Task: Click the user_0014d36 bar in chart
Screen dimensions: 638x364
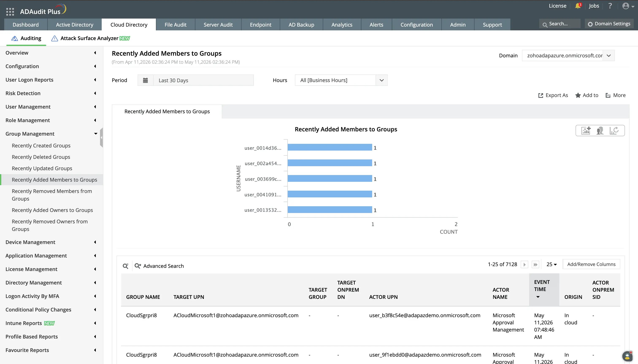Action: (330, 147)
